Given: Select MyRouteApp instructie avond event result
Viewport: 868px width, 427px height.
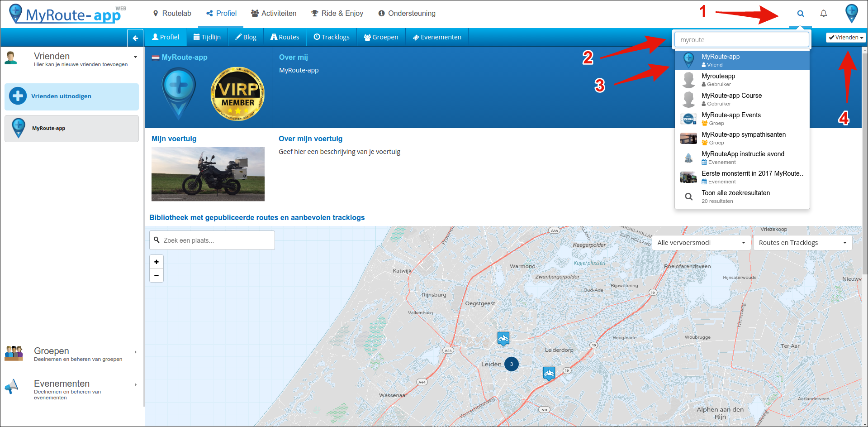Looking at the screenshot, I should click(x=742, y=158).
